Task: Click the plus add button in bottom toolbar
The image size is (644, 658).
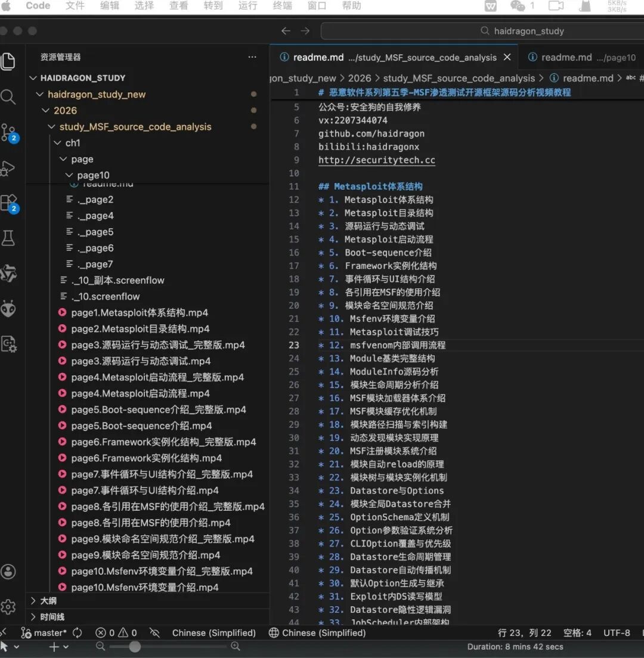Action: tap(54, 647)
